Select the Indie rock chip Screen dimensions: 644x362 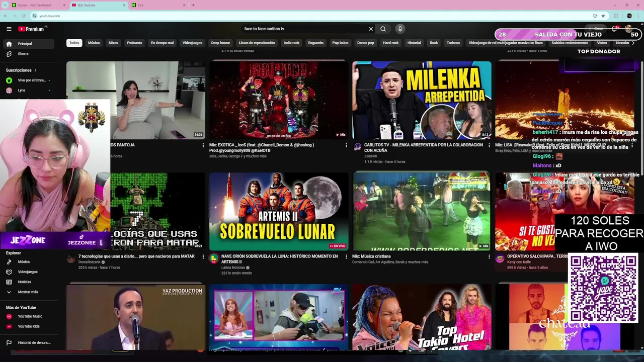pos(291,43)
